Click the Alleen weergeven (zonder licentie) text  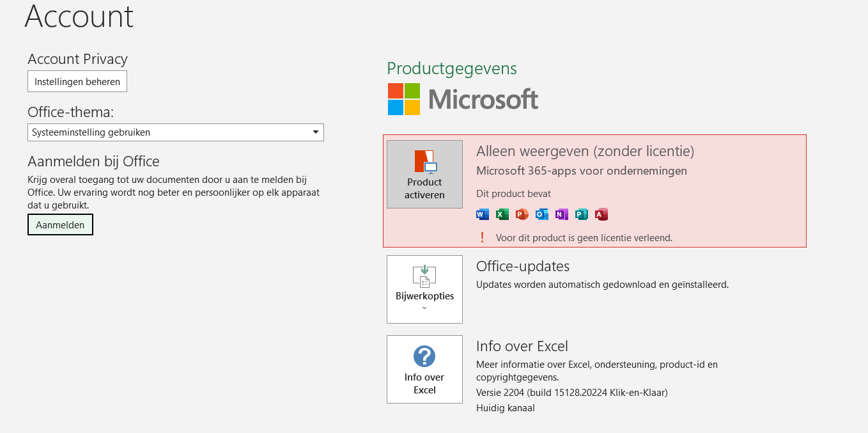click(x=585, y=152)
